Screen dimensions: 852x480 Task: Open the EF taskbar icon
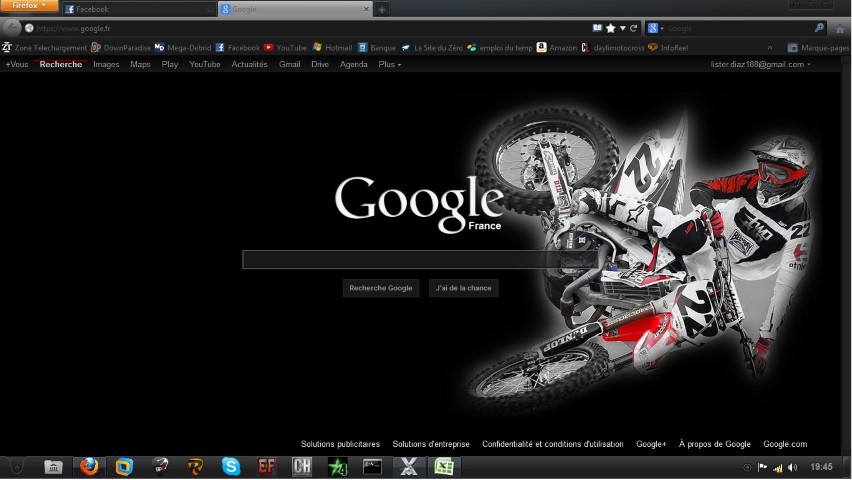tap(266, 467)
